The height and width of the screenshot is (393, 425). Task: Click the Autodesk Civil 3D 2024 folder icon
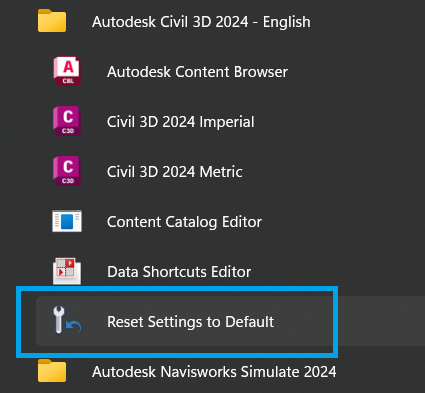[x=52, y=21]
